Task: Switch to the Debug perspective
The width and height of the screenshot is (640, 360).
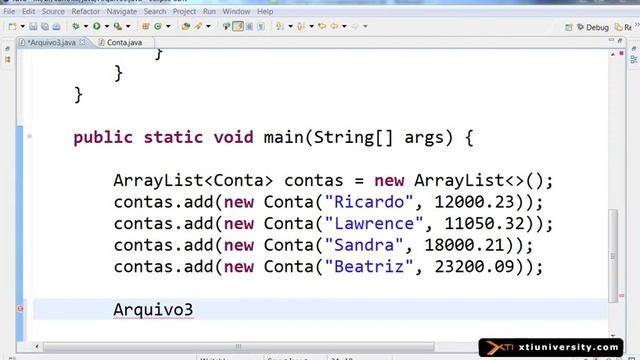Action: [593, 27]
